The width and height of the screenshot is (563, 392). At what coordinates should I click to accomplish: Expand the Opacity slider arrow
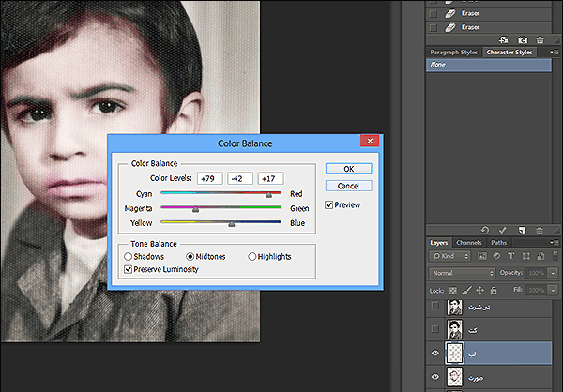click(553, 273)
